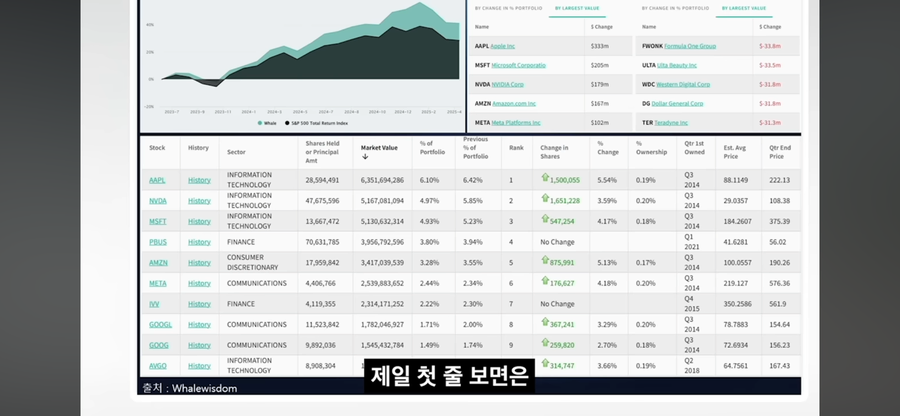Screen dimensions: 900x416
Task: View History for the PBUS row
Action: [x=199, y=242]
